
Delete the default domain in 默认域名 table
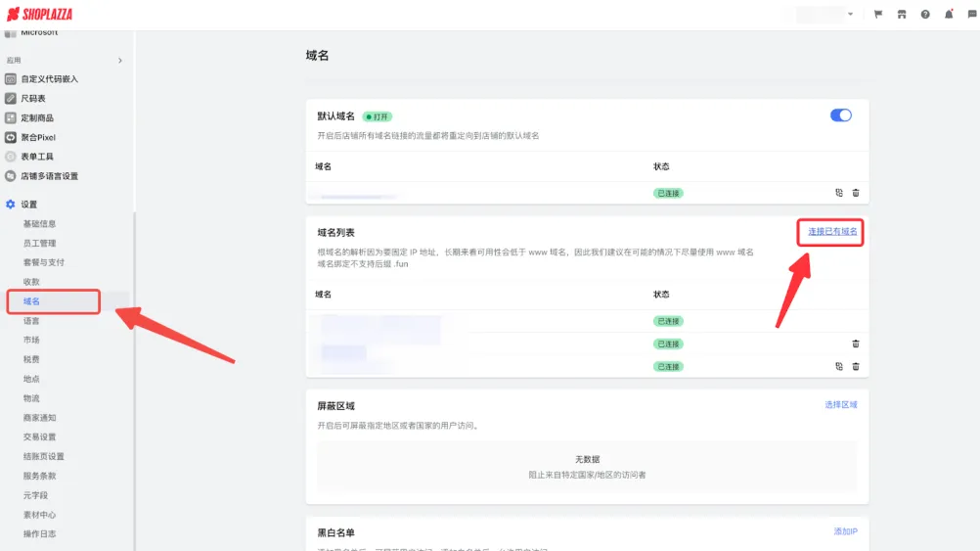coord(856,193)
